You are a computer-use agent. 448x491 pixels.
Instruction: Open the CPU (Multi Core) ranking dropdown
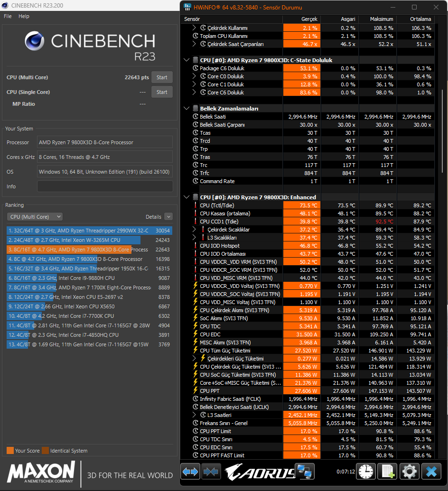pos(35,217)
